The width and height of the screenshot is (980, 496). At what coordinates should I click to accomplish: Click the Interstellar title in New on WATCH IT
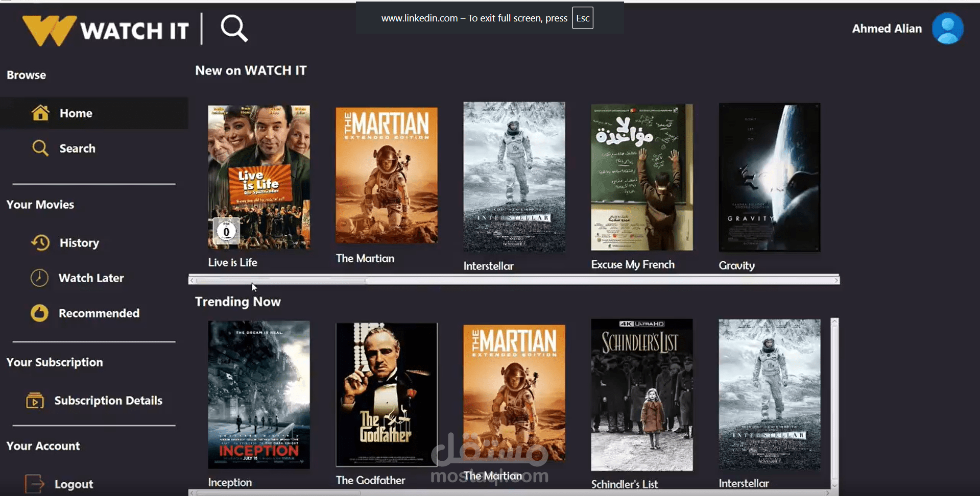tap(489, 266)
